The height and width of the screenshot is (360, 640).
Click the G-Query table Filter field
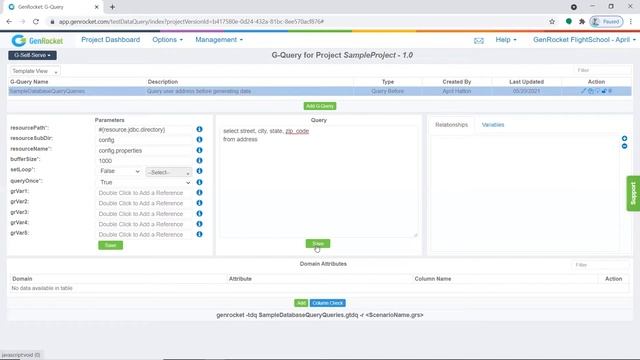point(602,70)
